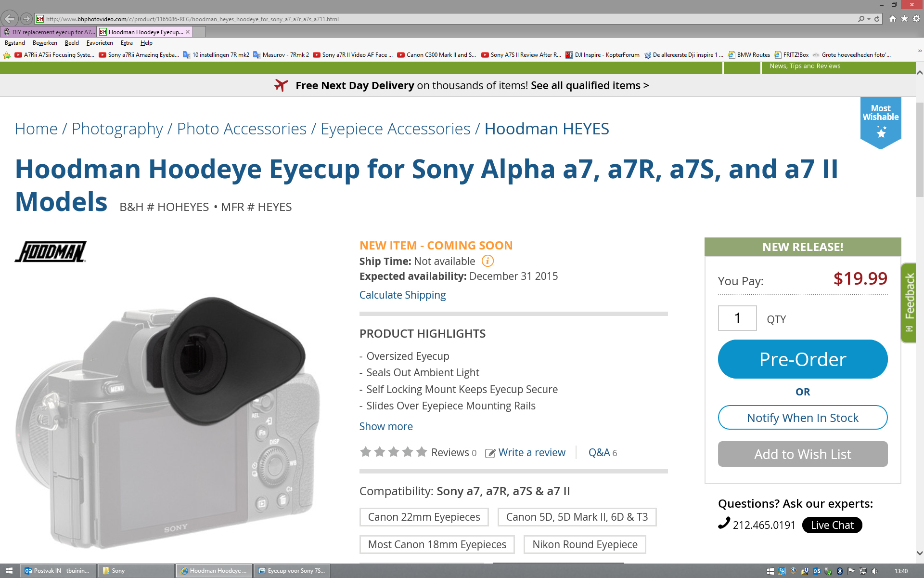Click the pencil icon beside Write a review
The height and width of the screenshot is (578, 924).
coord(490,453)
